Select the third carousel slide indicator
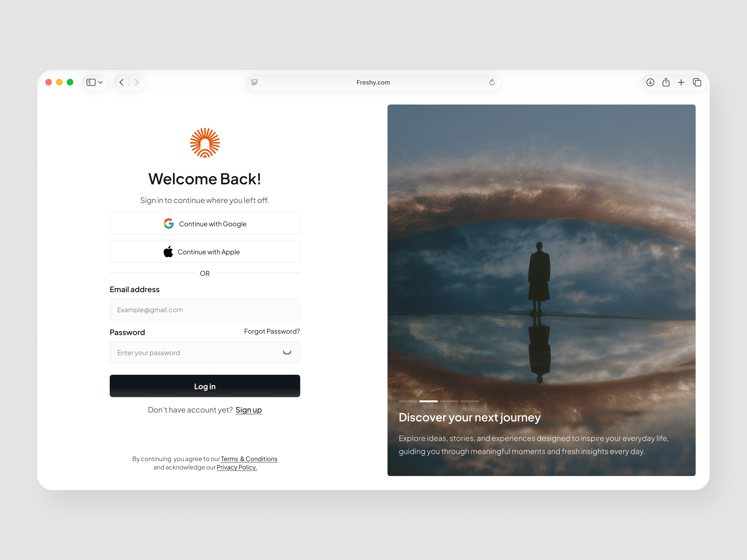Screen dimensions: 747x560 (x=449, y=401)
